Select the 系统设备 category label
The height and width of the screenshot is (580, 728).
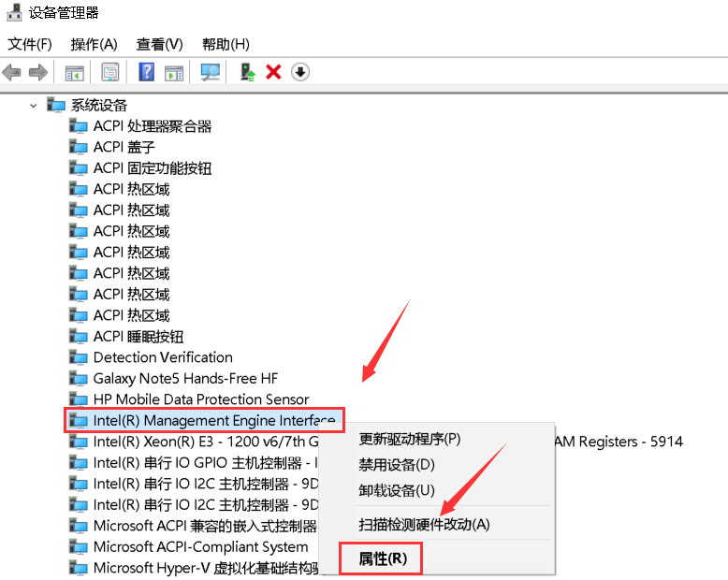[x=99, y=106]
